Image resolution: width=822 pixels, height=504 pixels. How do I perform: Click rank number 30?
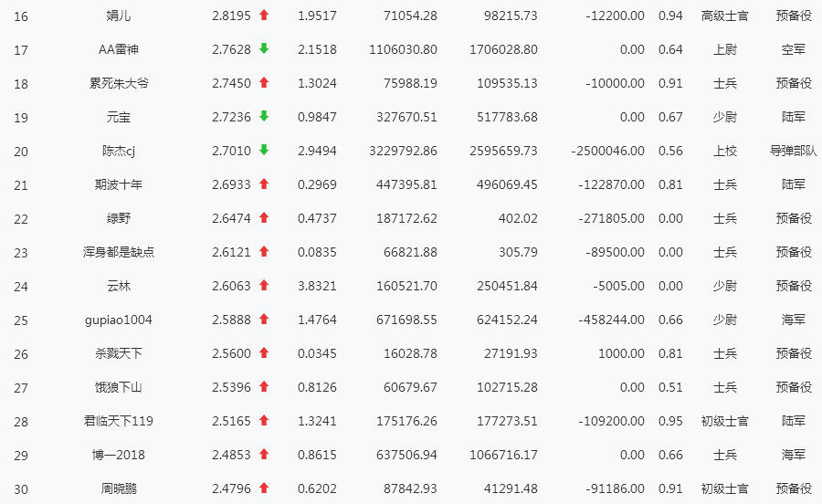[21, 490]
